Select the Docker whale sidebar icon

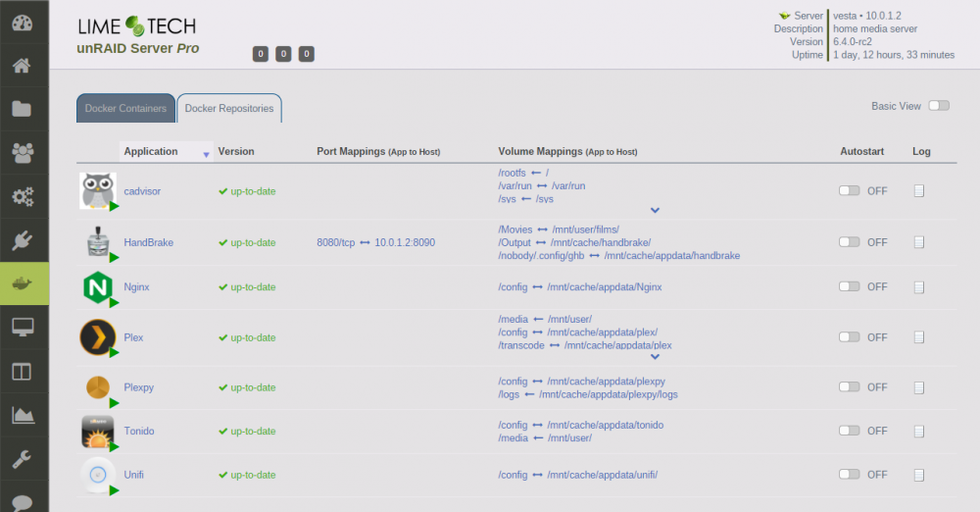(23, 283)
